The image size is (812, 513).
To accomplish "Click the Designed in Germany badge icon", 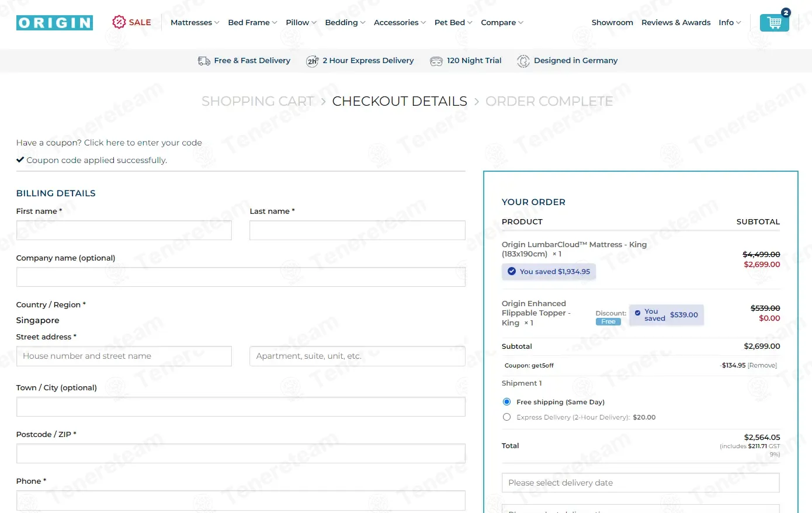I will point(523,61).
